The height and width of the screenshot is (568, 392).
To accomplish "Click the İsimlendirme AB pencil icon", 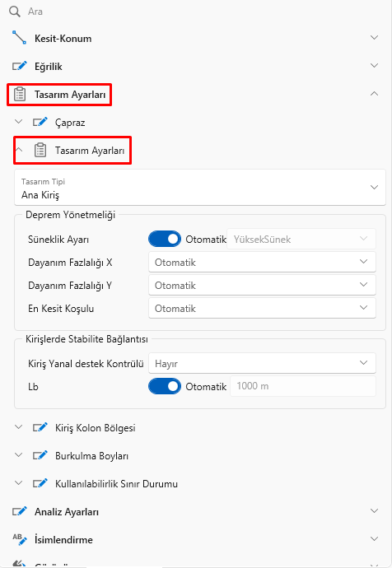I will point(20,539).
